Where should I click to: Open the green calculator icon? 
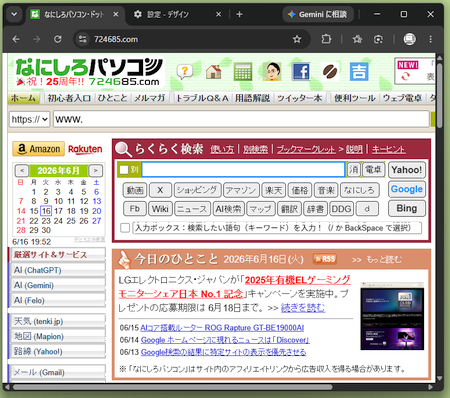tap(243, 71)
